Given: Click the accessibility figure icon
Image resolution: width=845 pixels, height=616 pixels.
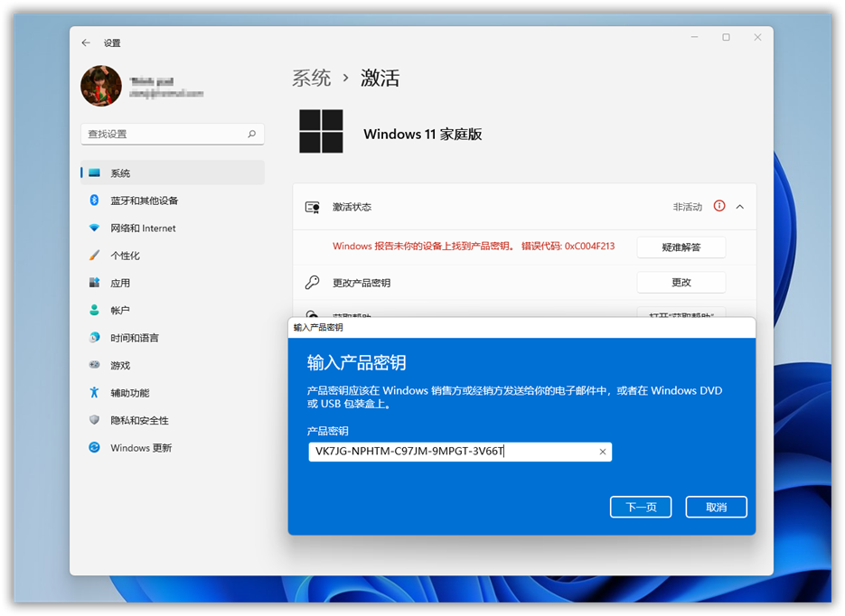Looking at the screenshot, I should coord(94,393).
